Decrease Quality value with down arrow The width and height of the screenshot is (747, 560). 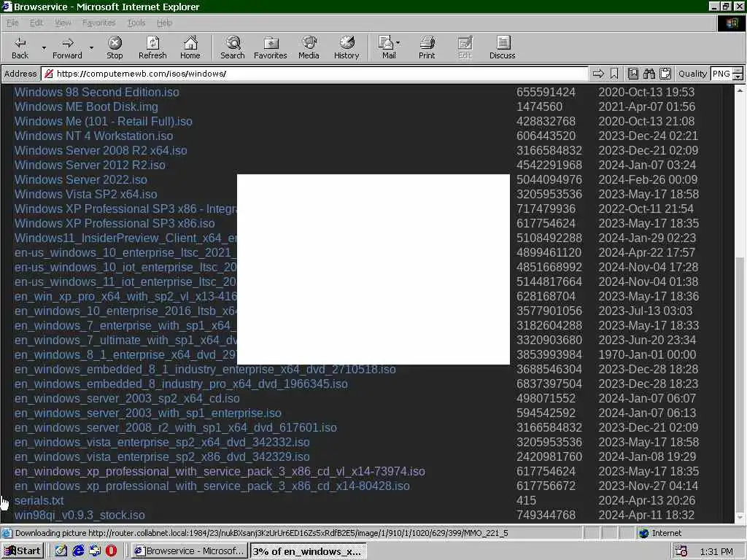coord(738,77)
